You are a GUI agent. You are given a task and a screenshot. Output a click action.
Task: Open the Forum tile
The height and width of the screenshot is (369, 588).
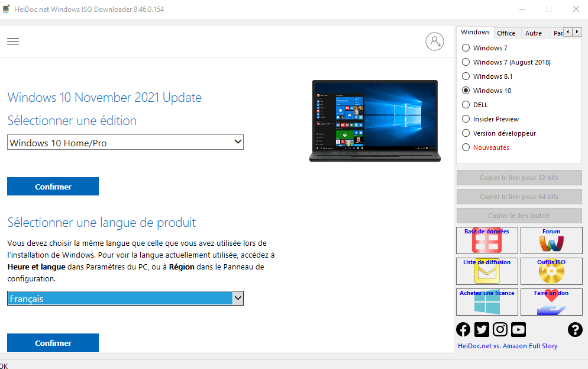pos(551,240)
